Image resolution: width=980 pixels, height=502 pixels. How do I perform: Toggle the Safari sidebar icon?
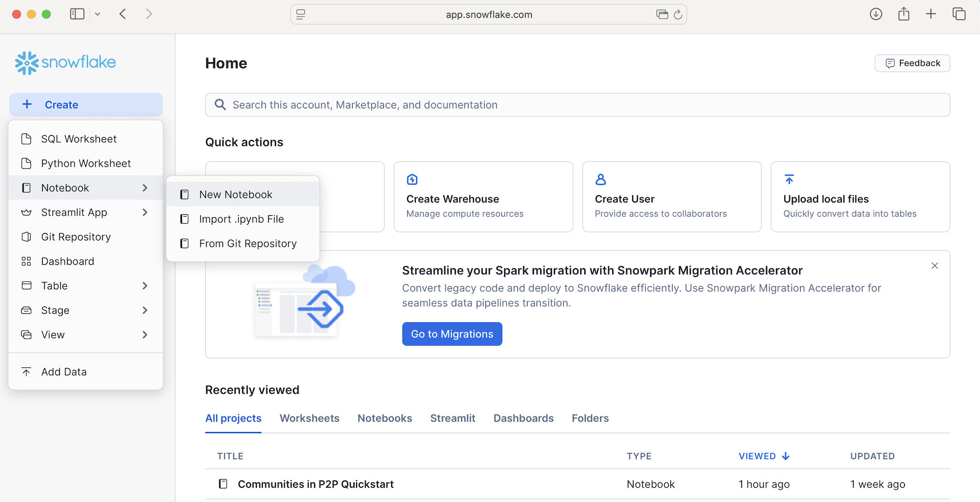coord(77,14)
